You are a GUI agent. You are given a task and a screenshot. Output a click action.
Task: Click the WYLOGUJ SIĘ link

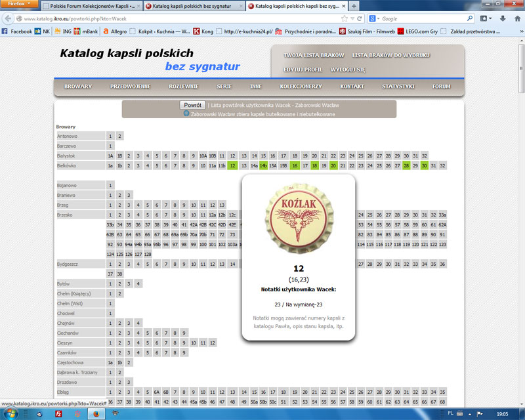347,70
